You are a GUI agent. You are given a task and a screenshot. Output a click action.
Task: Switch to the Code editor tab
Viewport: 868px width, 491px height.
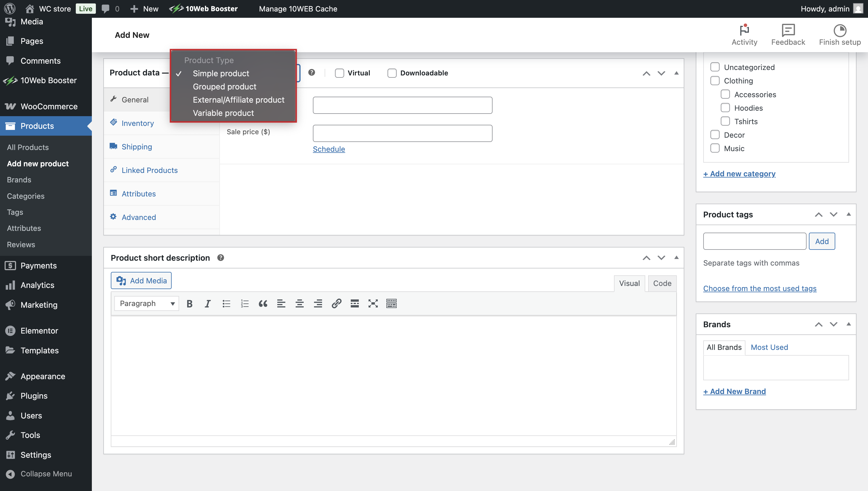[x=662, y=283]
